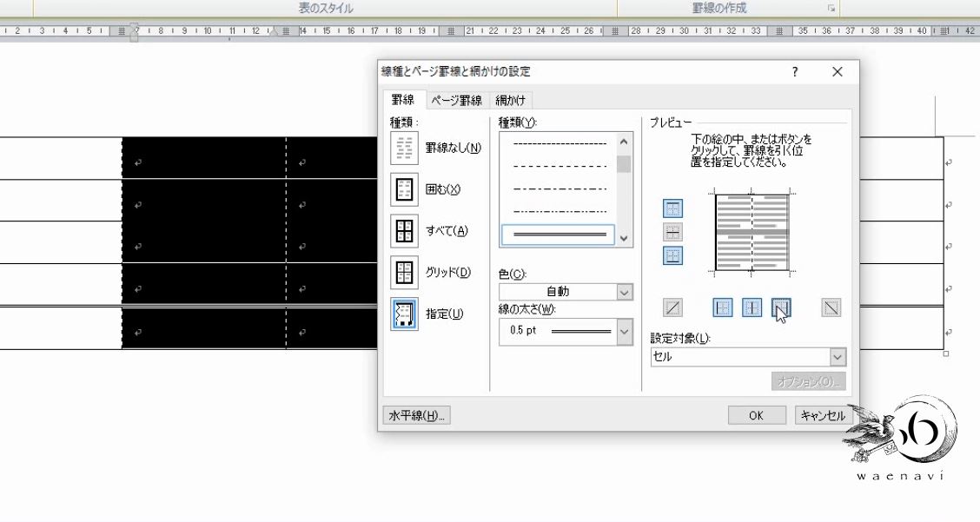Close the border settings dialog

tap(837, 72)
